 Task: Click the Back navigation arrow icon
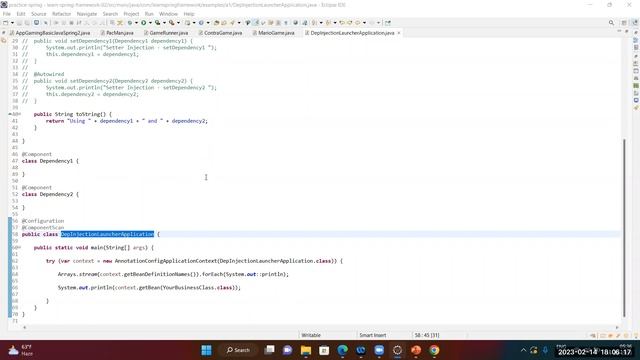coord(357,23)
